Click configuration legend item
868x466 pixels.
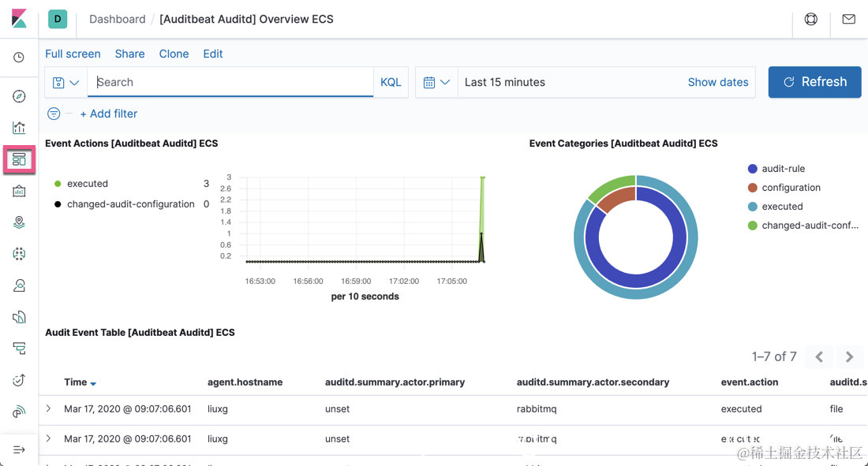coord(784,188)
